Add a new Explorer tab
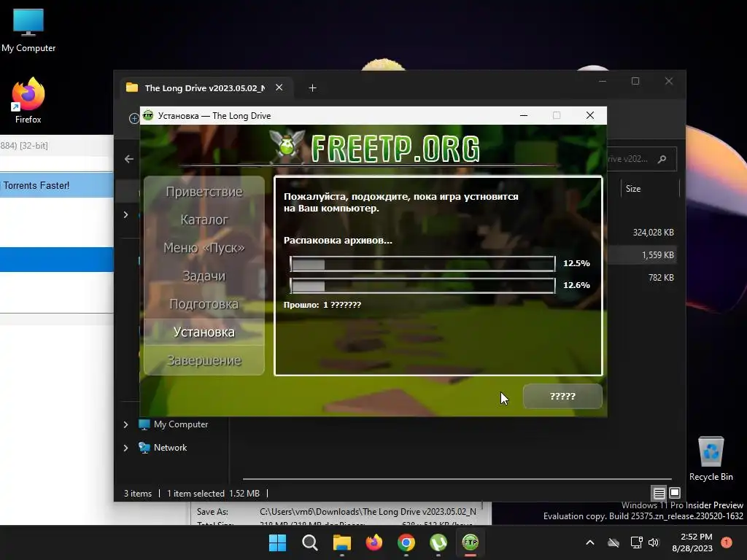The height and width of the screenshot is (560, 747). click(x=312, y=88)
